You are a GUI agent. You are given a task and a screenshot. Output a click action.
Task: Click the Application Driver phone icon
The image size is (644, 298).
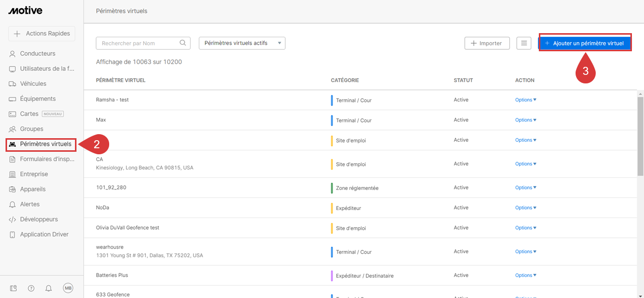[13, 235]
